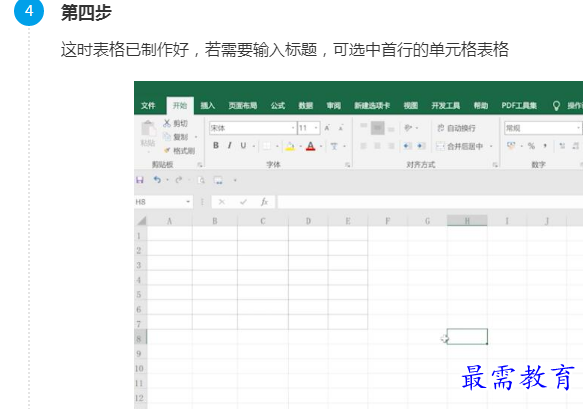Viewport: 583px width, 409px height.
Task: Switch to the 插入 (Insert) tab
Action: 207,106
